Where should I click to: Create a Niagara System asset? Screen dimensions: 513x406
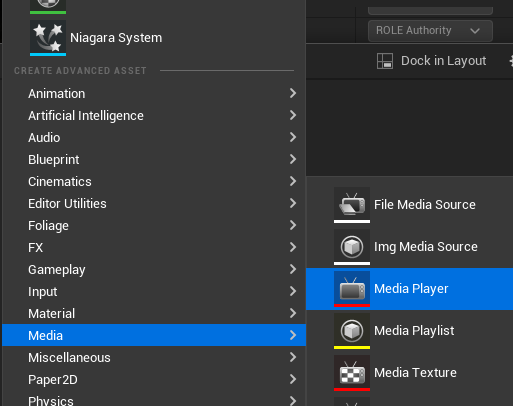(x=154, y=38)
